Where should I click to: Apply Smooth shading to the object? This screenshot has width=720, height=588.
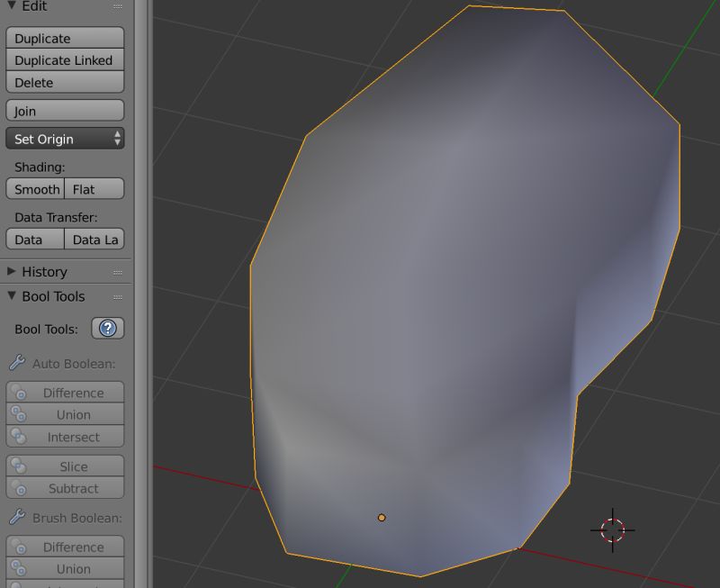pyautogui.click(x=35, y=189)
